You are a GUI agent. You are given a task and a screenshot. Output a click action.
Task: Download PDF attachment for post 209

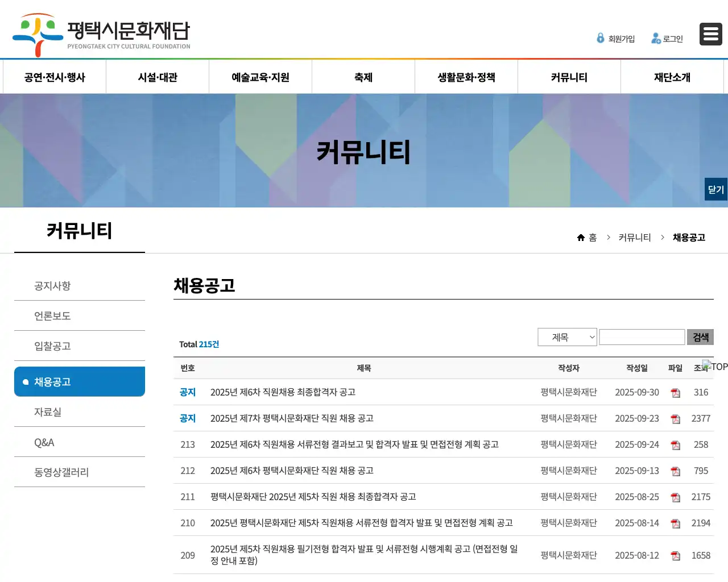click(675, 556)
